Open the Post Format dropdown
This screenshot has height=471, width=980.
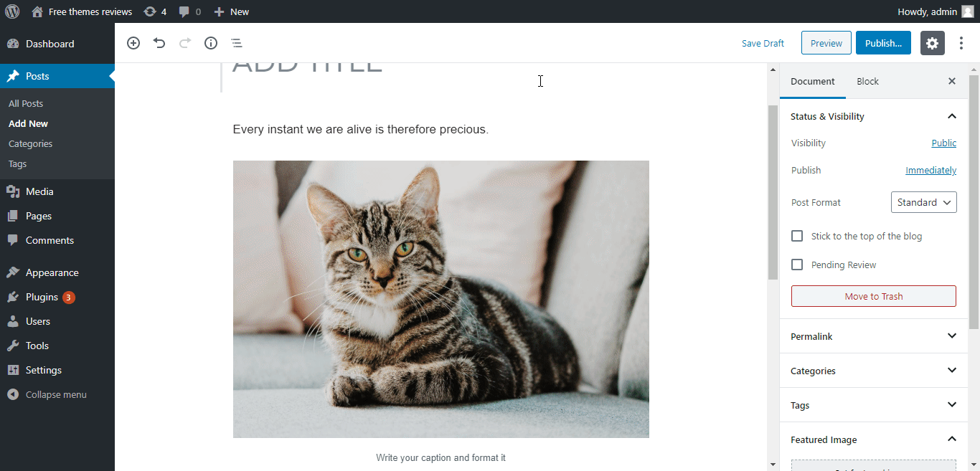pyautogui.click(x=924, y=202)
